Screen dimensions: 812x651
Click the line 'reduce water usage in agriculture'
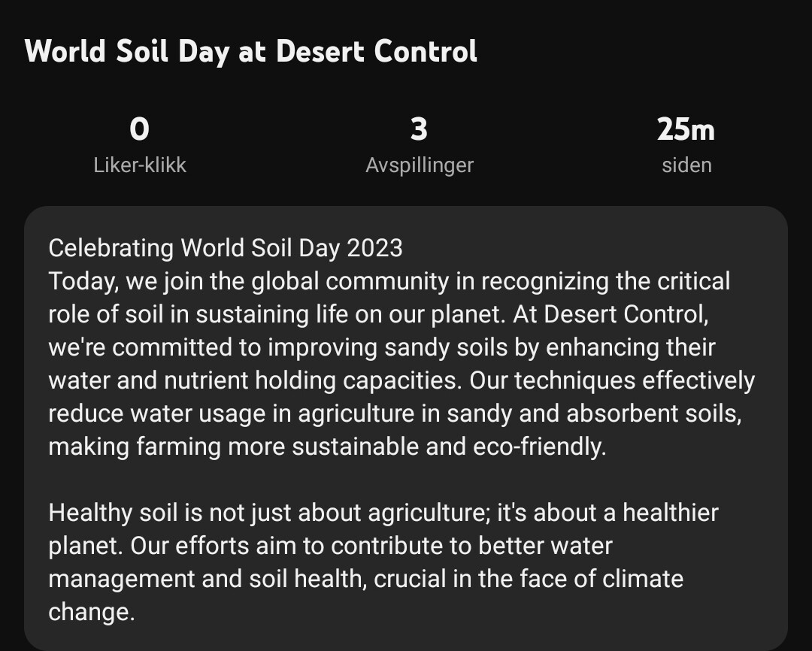[x=395, y=413]
